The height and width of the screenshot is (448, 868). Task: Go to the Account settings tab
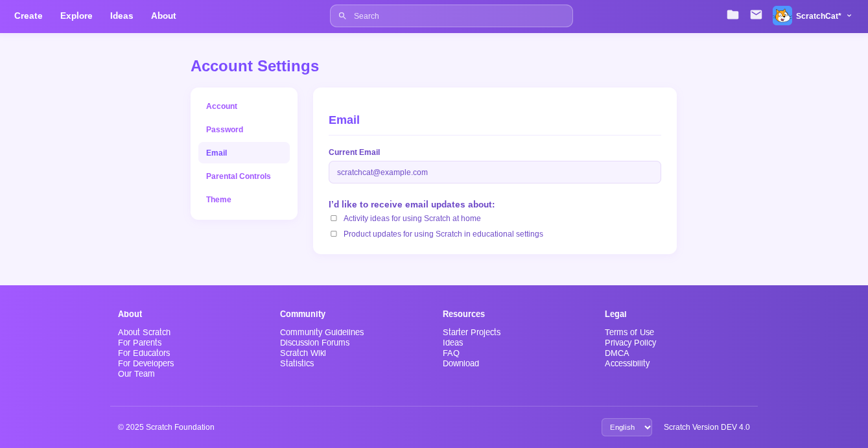point(222,106)
